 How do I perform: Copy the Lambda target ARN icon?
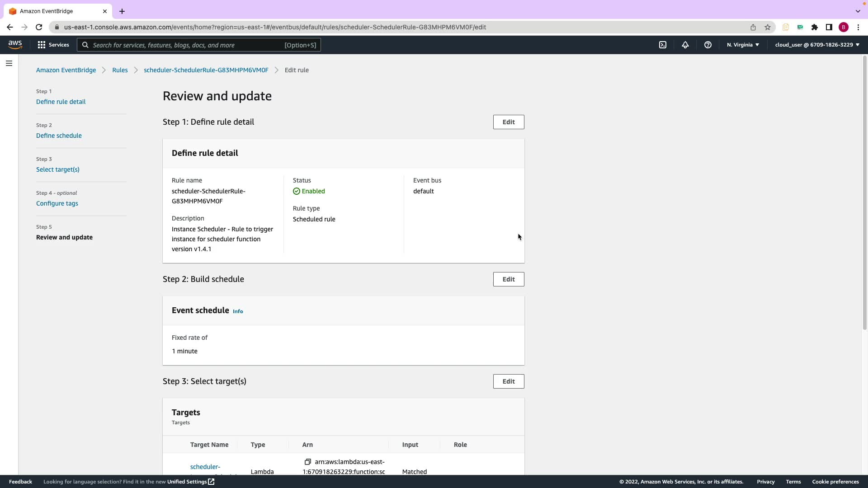pyautogui.click(x=308, y=462)
